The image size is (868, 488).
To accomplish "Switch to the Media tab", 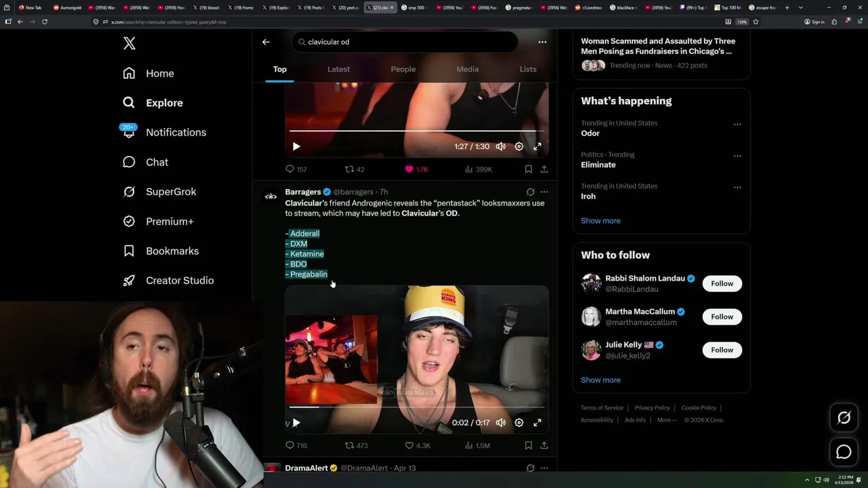I will [x=467, y=69].
